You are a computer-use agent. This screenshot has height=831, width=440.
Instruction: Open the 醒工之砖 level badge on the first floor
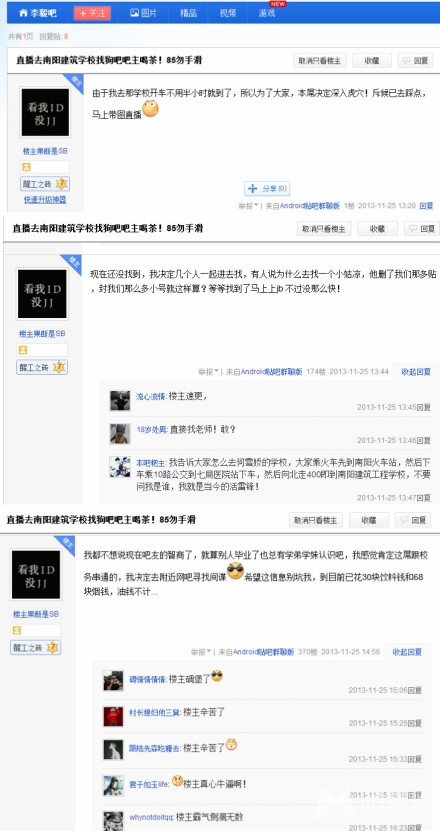tap(45, 184)
